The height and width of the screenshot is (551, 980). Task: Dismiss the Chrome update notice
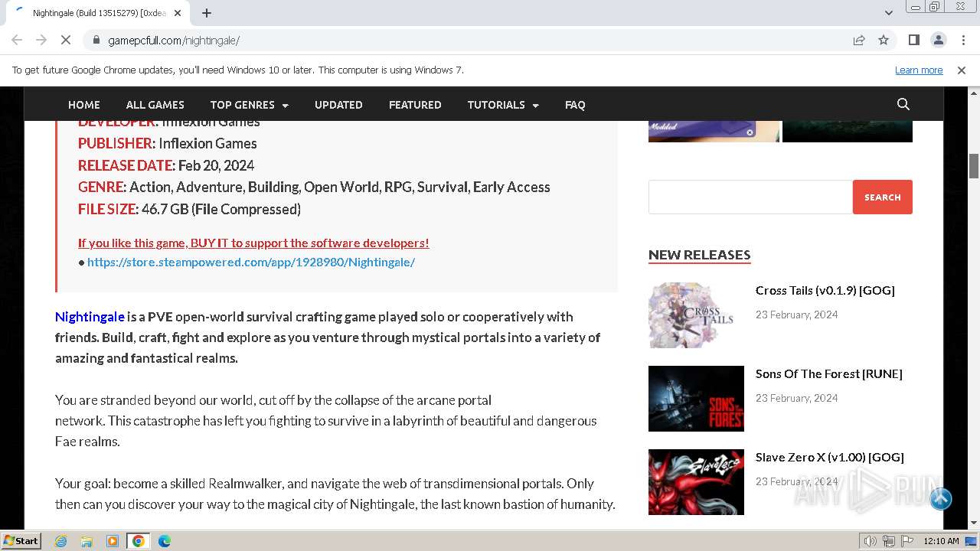[x=962, y=70]
